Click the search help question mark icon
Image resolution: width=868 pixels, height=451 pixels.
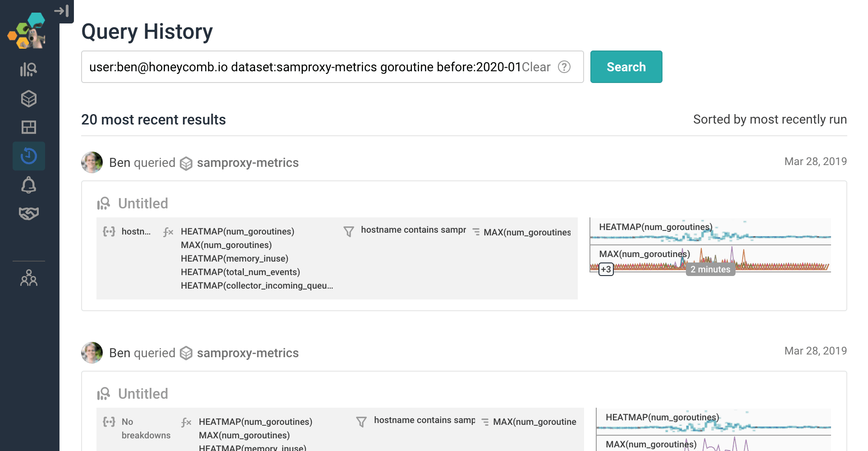[564, 67]
